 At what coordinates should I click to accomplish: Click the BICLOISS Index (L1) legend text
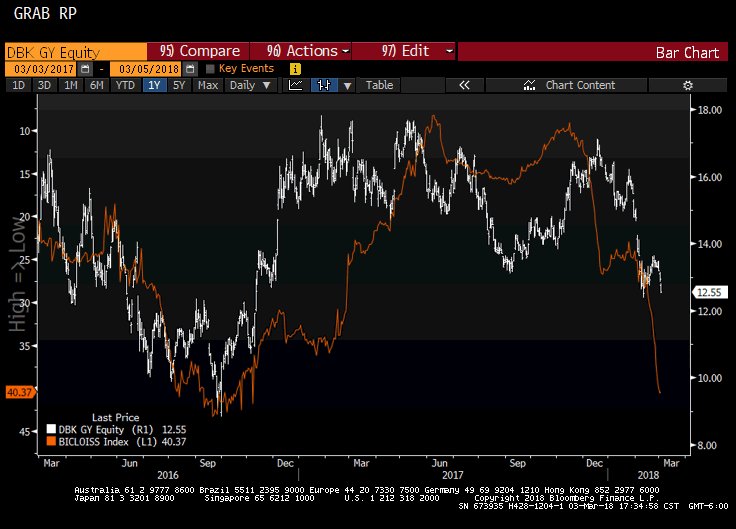point(107,442)
